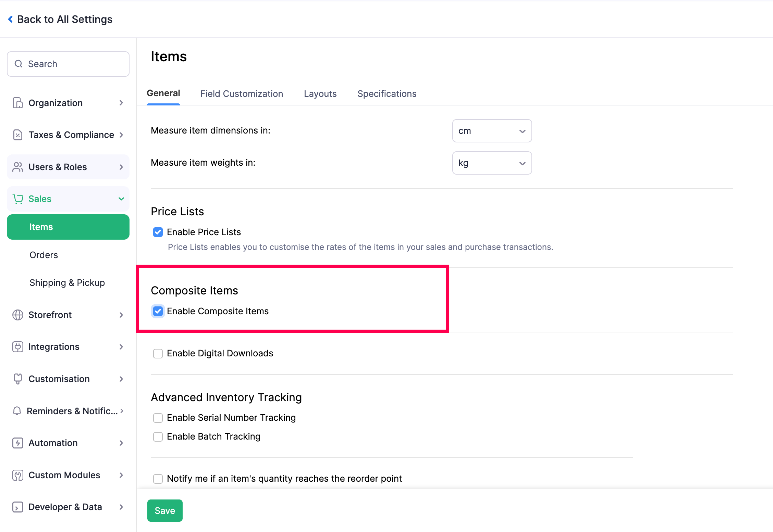Click the Automation lightning bolt icon
Image resolution: width=773 pixels, height=532 pixels.
click(17, 443)
